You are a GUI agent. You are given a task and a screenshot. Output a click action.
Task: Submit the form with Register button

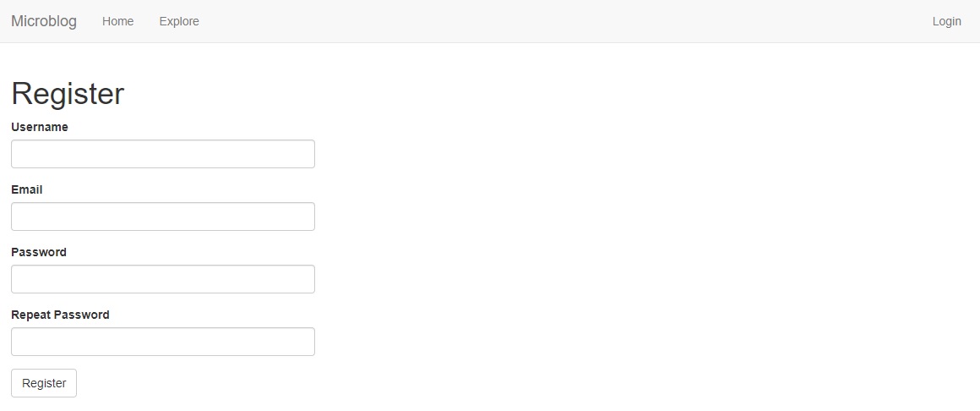(44, 383)
